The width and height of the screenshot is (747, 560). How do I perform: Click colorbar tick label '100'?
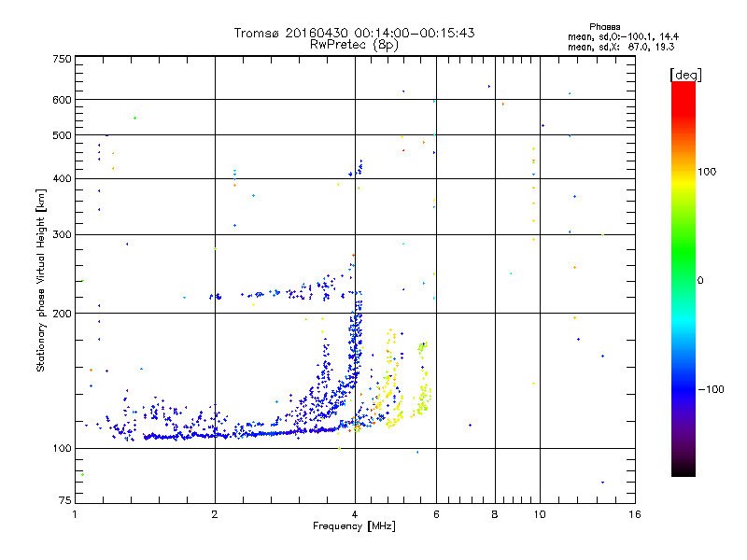707,172
